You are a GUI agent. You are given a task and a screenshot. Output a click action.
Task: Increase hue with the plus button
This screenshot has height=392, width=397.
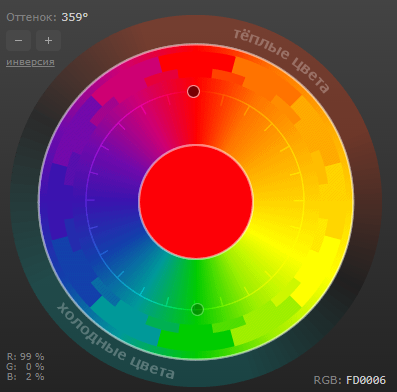tap(48, 41)
